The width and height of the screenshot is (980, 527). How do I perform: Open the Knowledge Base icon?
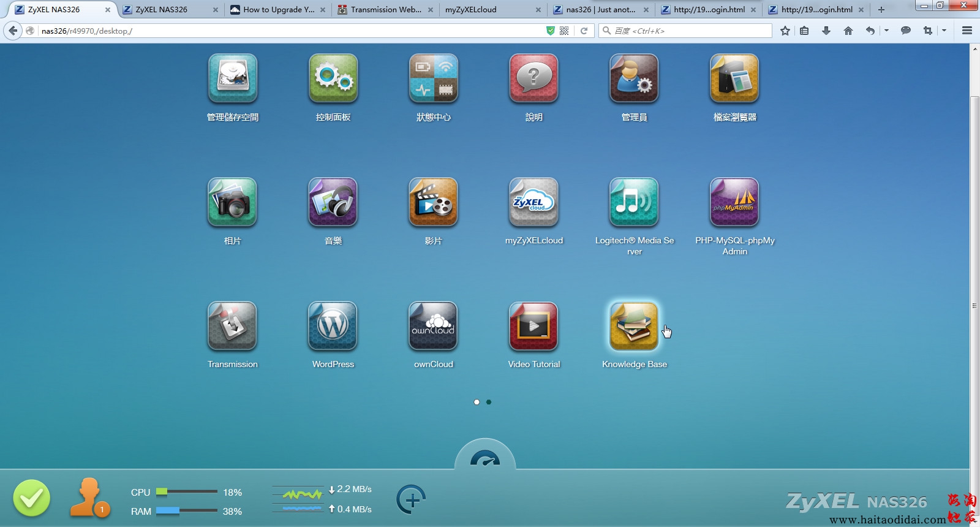pos(634,326)
